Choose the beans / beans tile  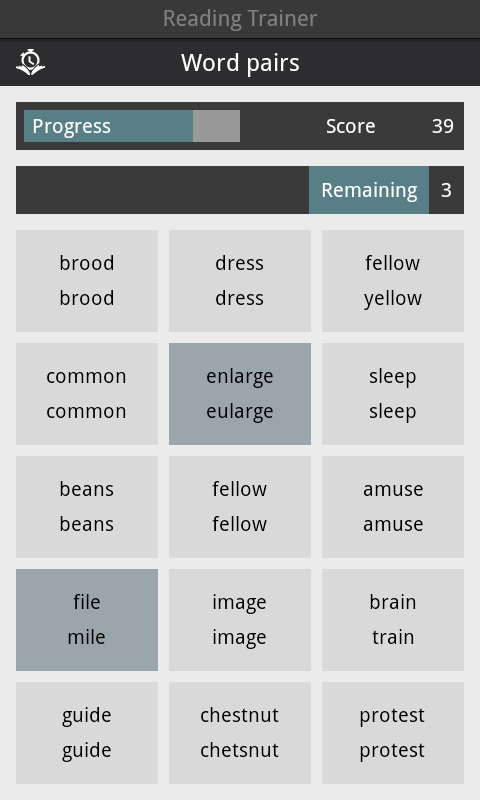(87, 507)
